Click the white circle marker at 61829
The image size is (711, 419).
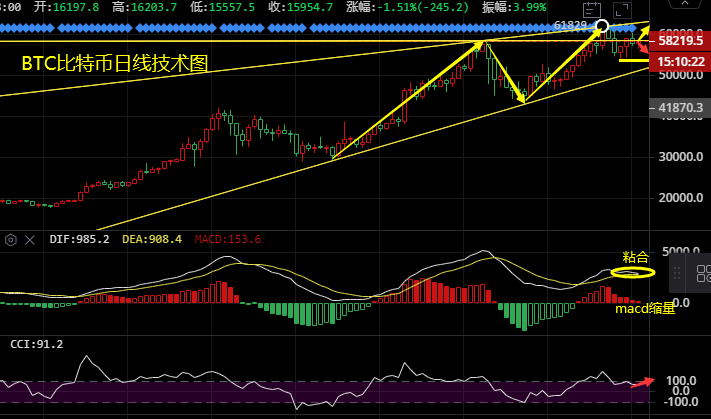[602, 24]
